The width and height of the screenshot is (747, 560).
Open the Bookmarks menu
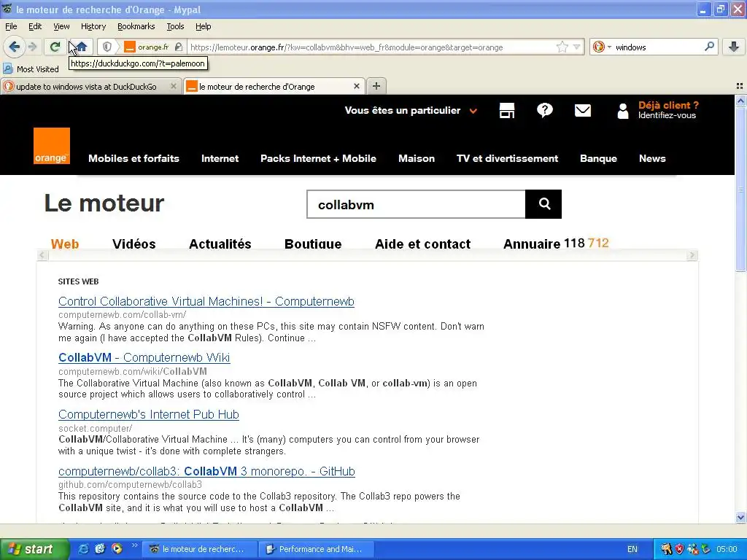pos(136,26)
